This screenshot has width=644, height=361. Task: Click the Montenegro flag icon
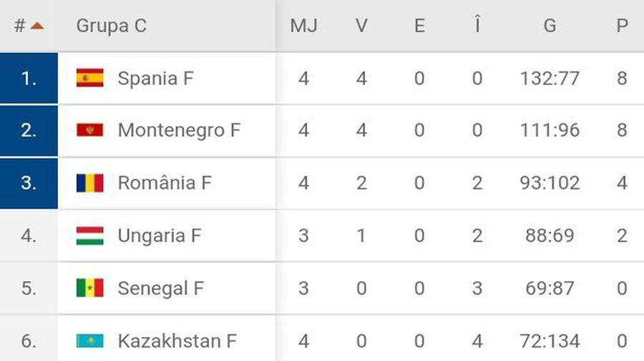point(90,130)
